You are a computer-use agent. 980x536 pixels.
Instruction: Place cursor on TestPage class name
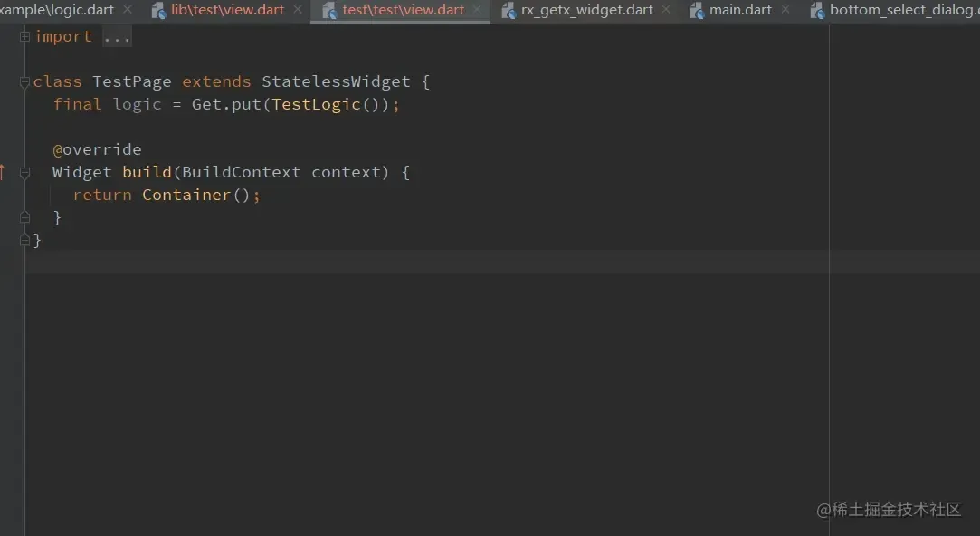point(131,81)
